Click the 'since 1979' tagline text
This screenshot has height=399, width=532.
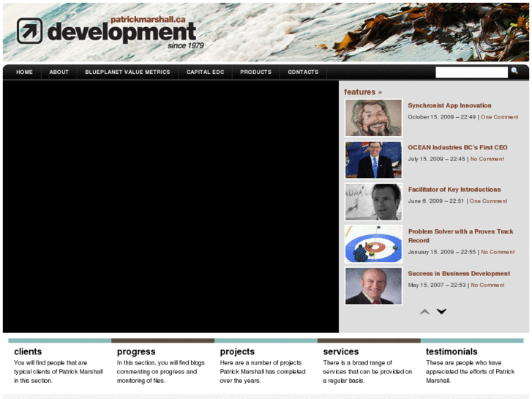click(x=186, y=45)
